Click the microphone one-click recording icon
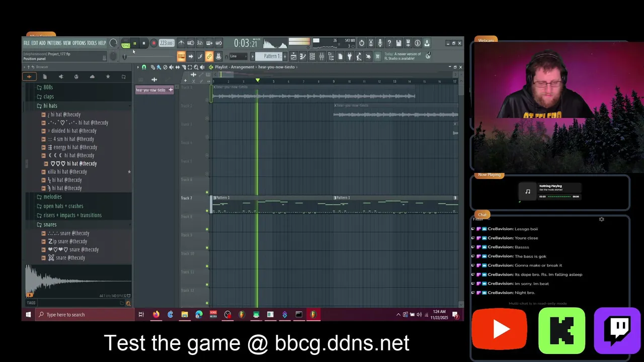This screenshot has width=644, height=362. pos(380,43)
